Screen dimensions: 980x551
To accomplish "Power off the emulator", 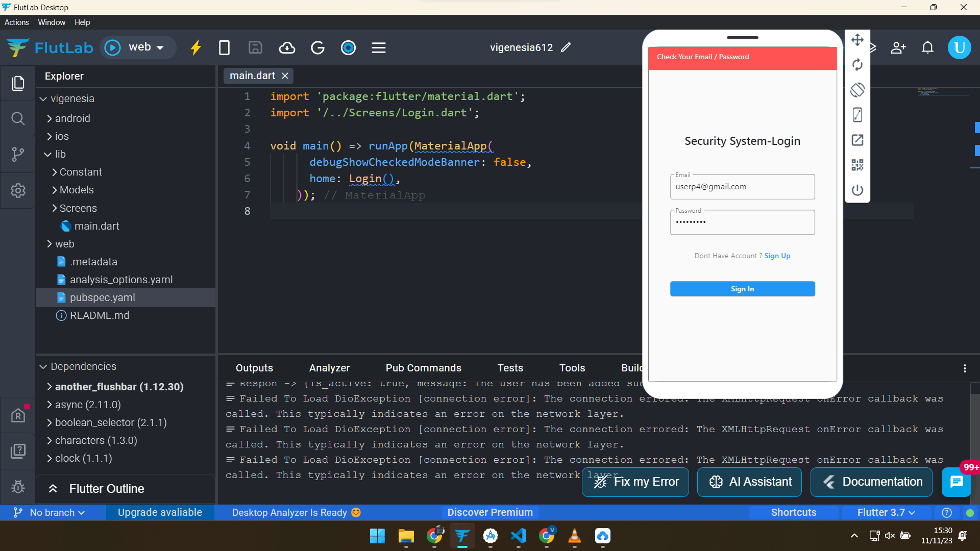I will (857, 190).
